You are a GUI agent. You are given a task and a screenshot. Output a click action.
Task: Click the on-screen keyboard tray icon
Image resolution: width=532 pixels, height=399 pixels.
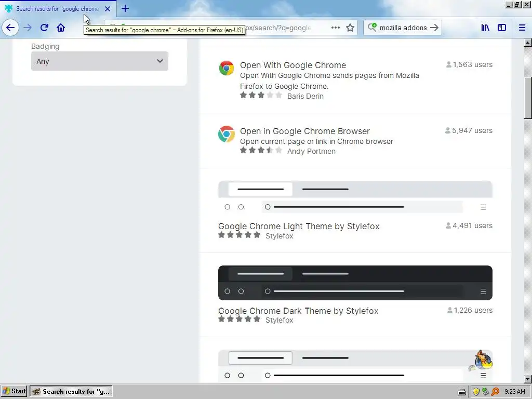(462, 392)
